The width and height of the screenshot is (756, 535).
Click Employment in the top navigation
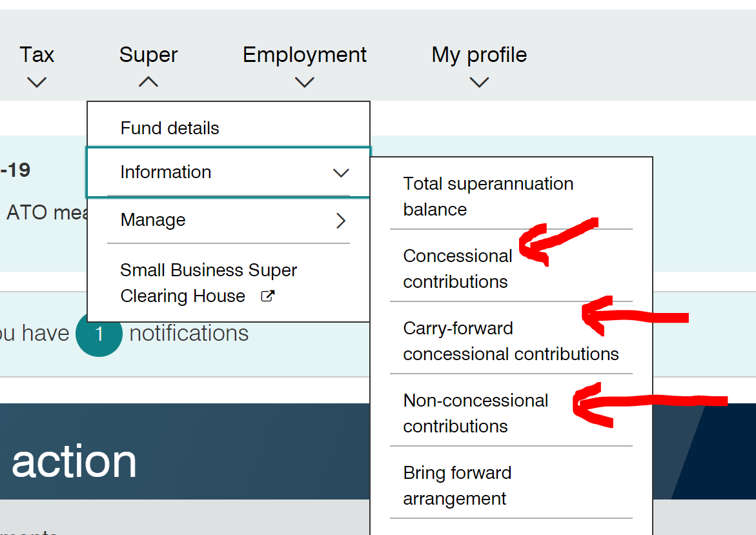click(304, 54)
